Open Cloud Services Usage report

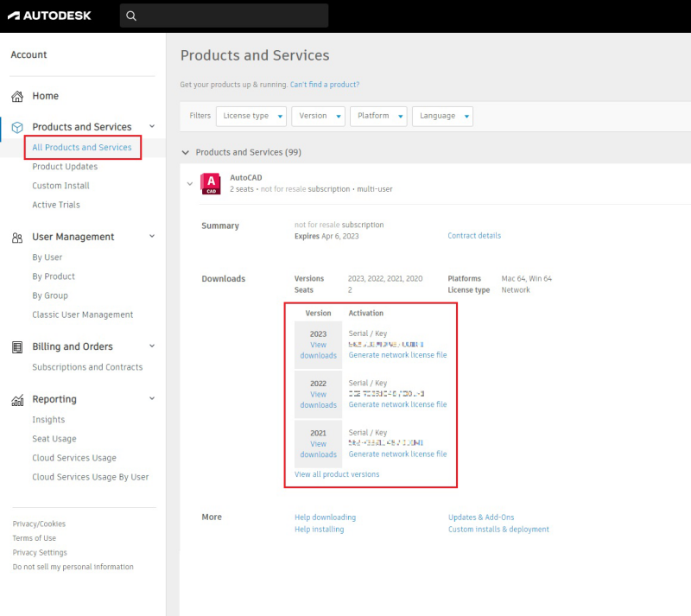pyautogui.click(x=74, y=458)
